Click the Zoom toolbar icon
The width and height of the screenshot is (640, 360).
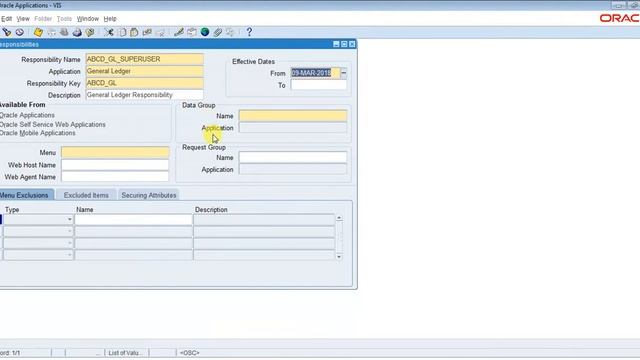point(191,32)
